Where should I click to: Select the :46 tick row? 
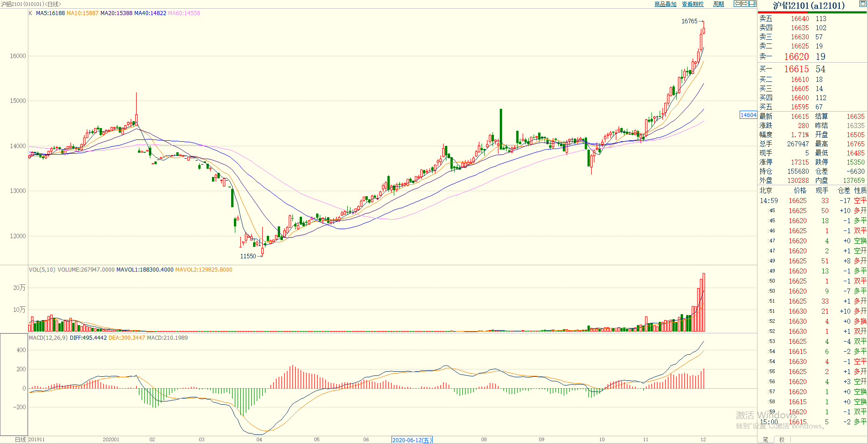point(813,231)
